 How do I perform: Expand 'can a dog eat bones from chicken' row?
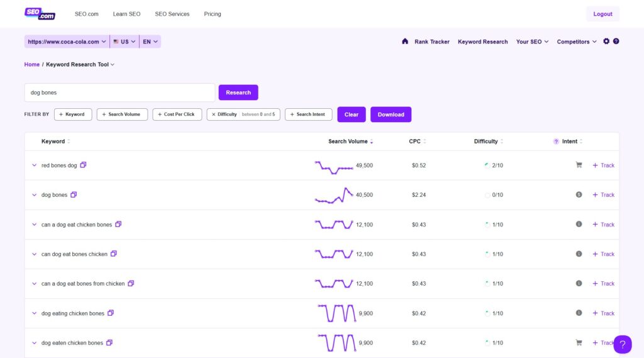point(34,284)
